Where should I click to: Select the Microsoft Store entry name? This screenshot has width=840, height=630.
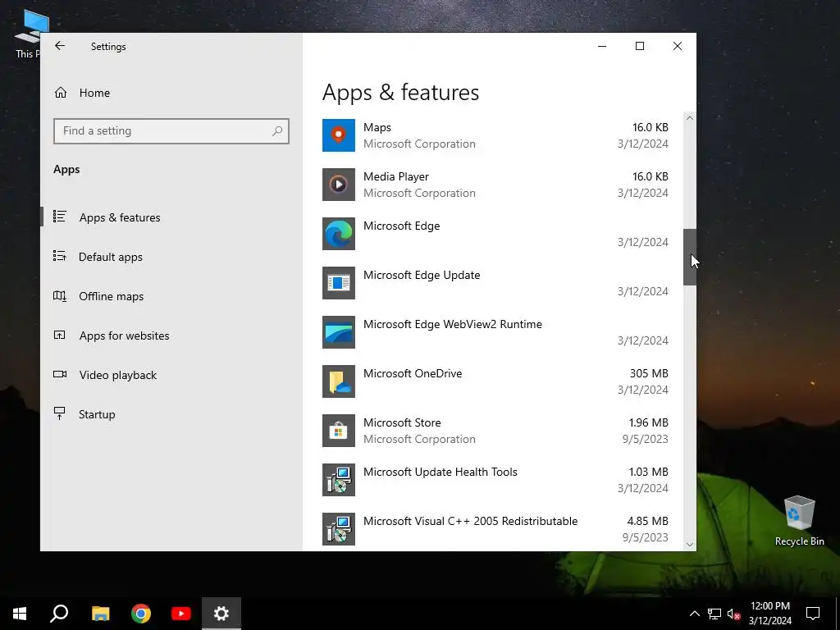click(402, 422)
